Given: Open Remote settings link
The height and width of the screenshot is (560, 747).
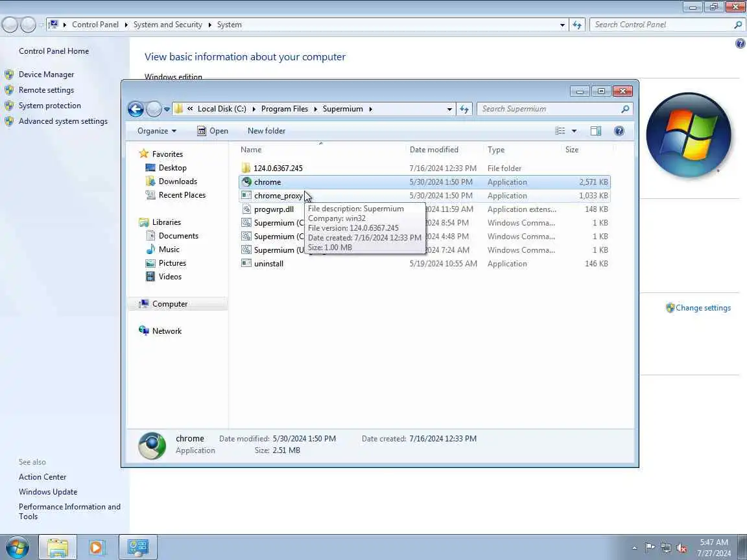Looking at the screenshot, I should 46,90.
